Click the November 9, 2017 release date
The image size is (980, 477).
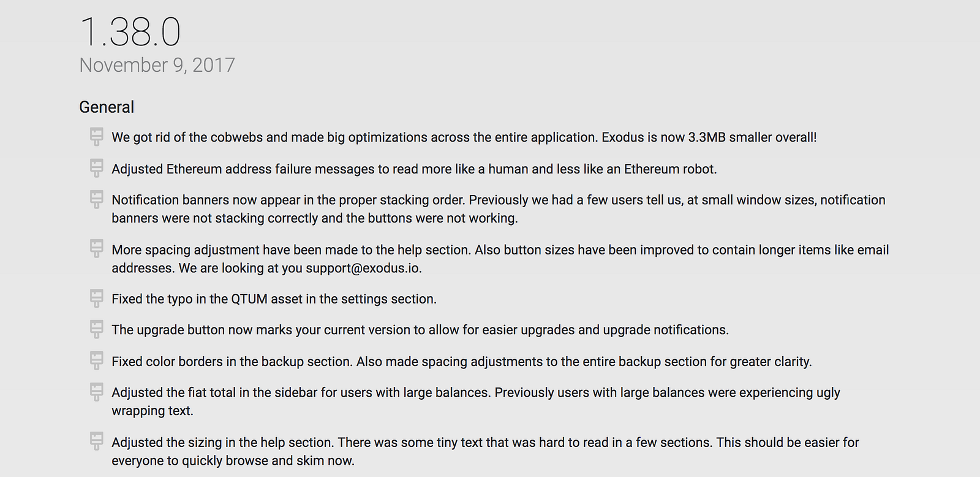[157, 65]
